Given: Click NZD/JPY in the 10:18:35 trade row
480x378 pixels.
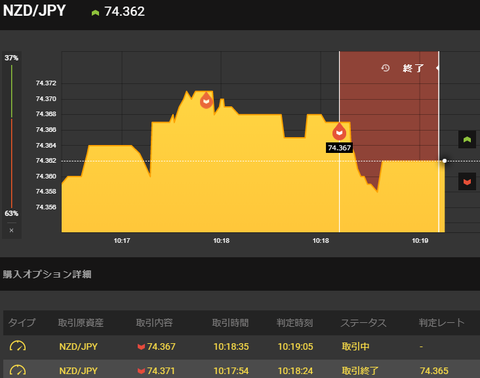Looking at the screenshot, I should [78, 347].
